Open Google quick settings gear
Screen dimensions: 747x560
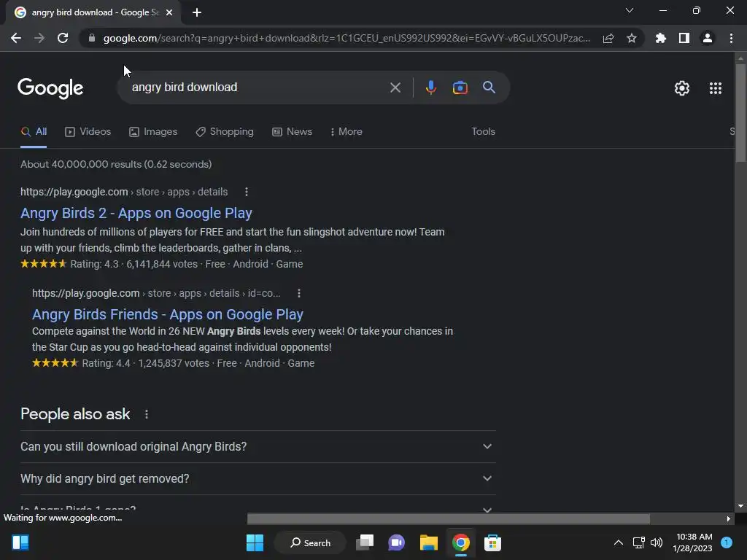pos(682,88)
